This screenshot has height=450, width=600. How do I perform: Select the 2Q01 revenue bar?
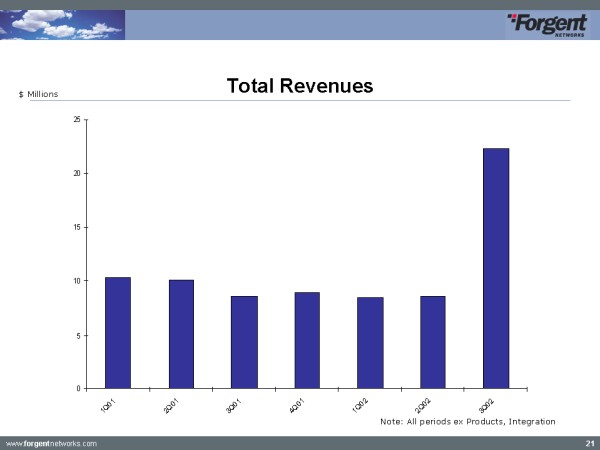pyautogui.click(x=181, y=333)
